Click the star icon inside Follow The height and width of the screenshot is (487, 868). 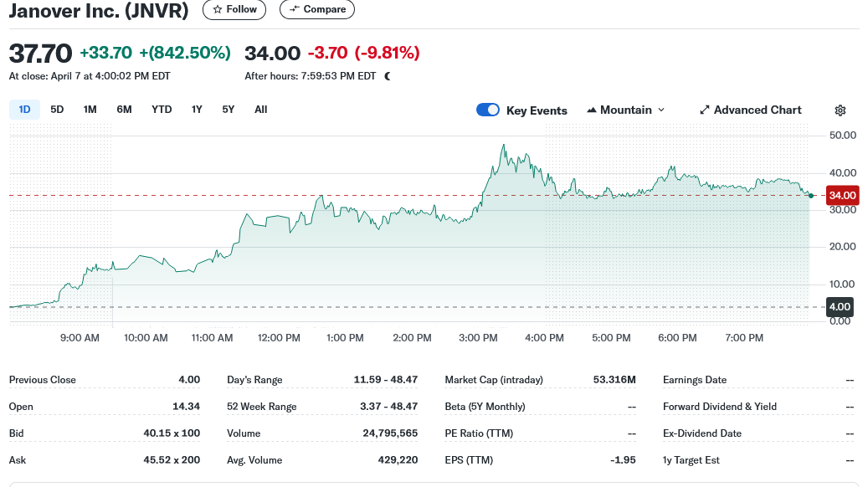(217, 10)
